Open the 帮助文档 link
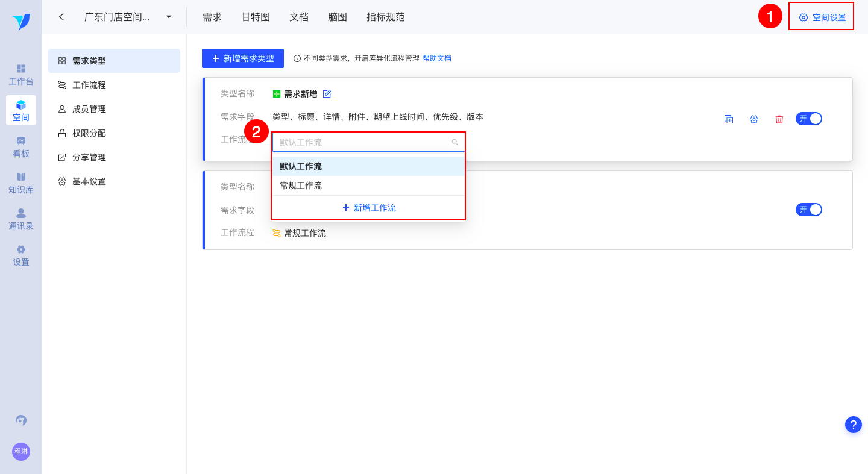The image size is (868, 474). point(437,58)
